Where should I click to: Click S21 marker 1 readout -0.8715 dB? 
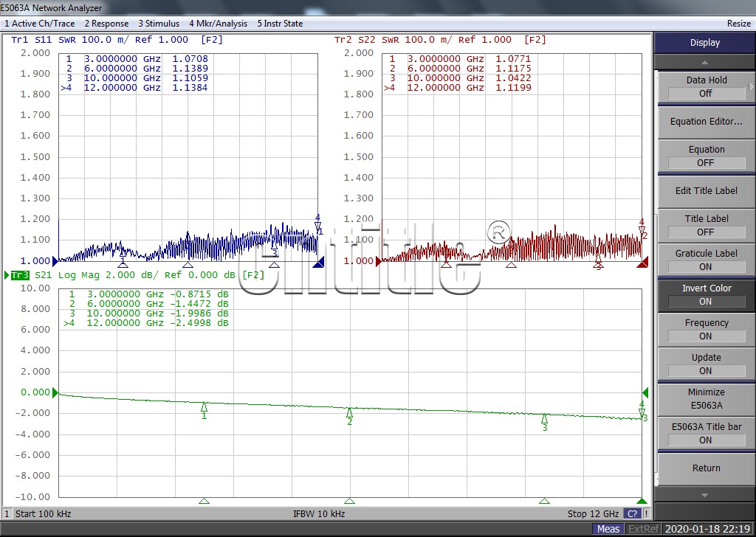pyautogui.click(x=199, y=294)
